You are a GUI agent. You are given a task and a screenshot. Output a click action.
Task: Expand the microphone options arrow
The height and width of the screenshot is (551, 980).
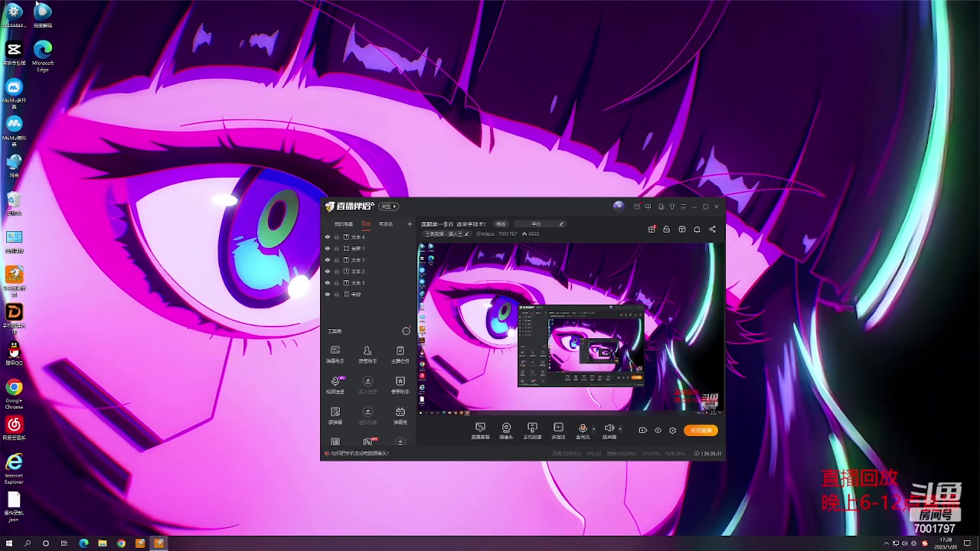pyautogui.click(x=593, y=429)
